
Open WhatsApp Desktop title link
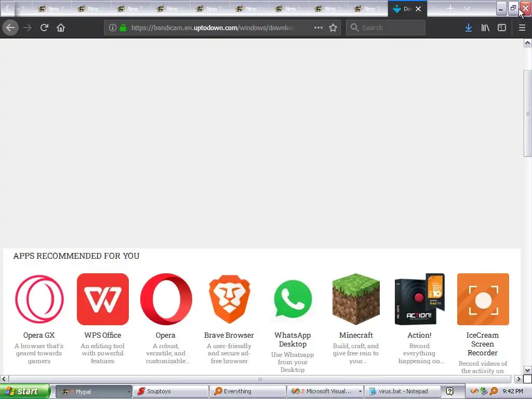coord(292,340)
